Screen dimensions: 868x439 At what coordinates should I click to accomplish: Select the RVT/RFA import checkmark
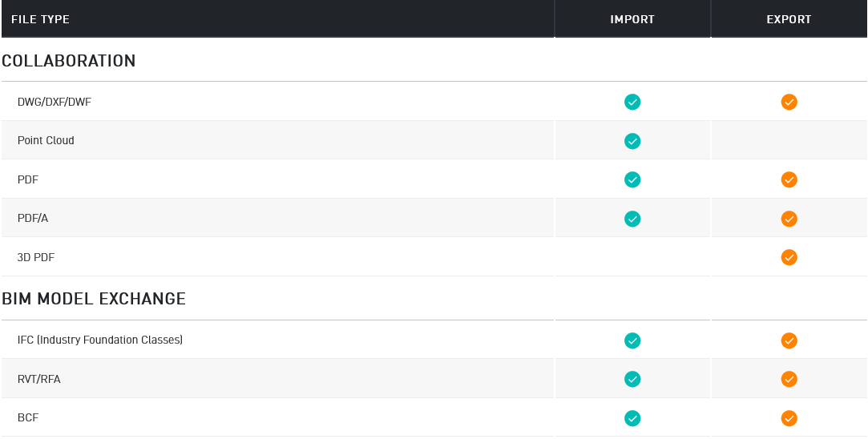tap(632, 379)
